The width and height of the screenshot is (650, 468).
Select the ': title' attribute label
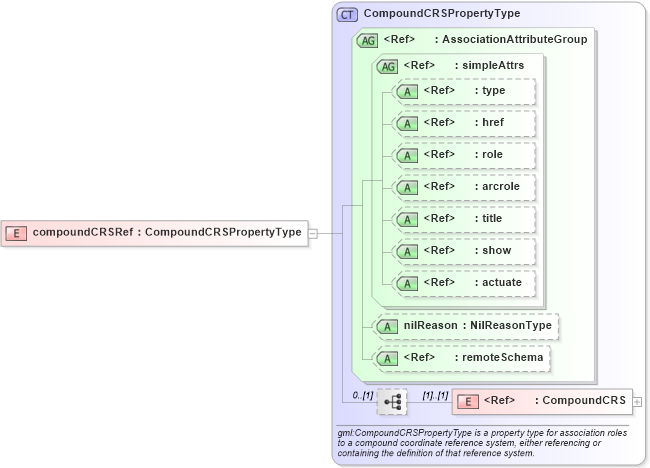[x=488, y=218]
